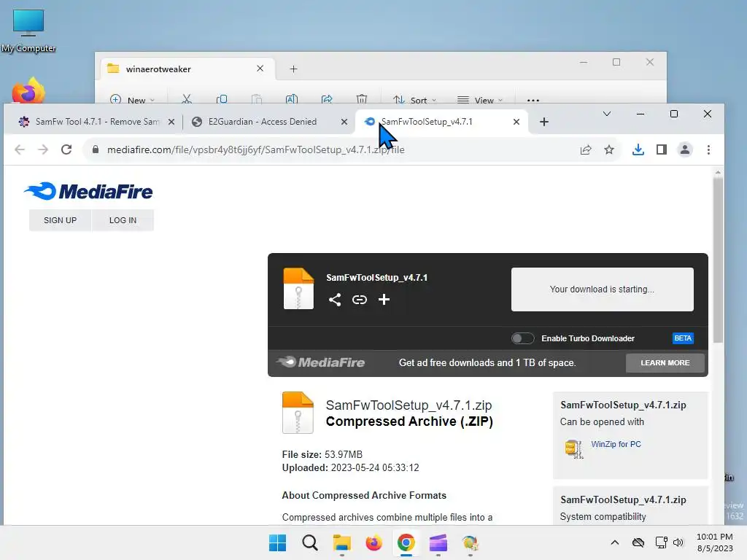Screen dimensions: 747x560
Task: Click Chrome icon on the taskbar
Action: [x=406, y=542]
